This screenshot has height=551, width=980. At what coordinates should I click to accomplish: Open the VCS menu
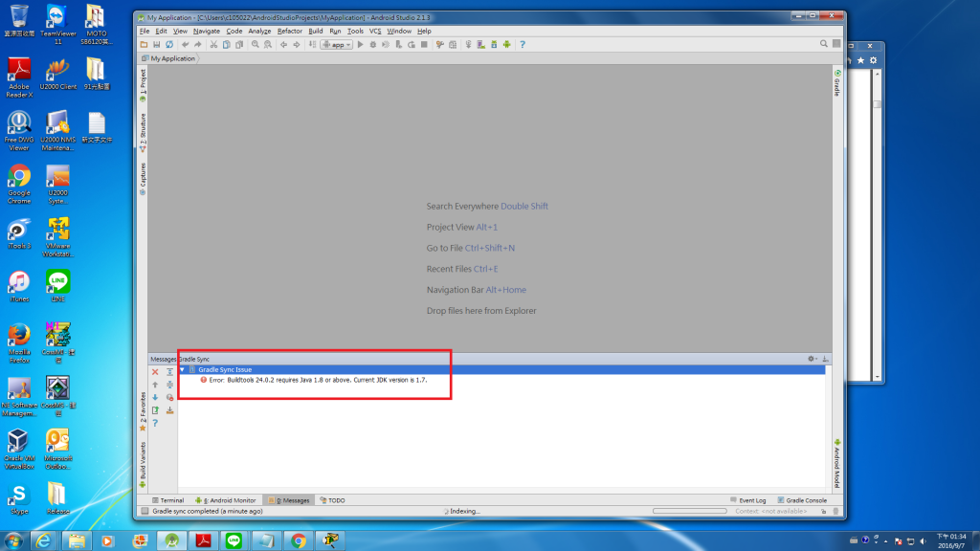[x=375, y=31]
